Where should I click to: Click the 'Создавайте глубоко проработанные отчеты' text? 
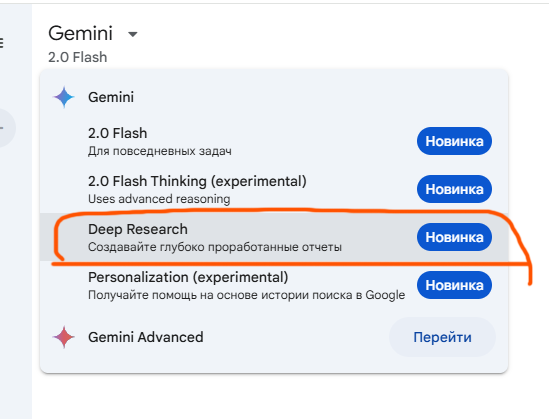[x=215, y=247]
